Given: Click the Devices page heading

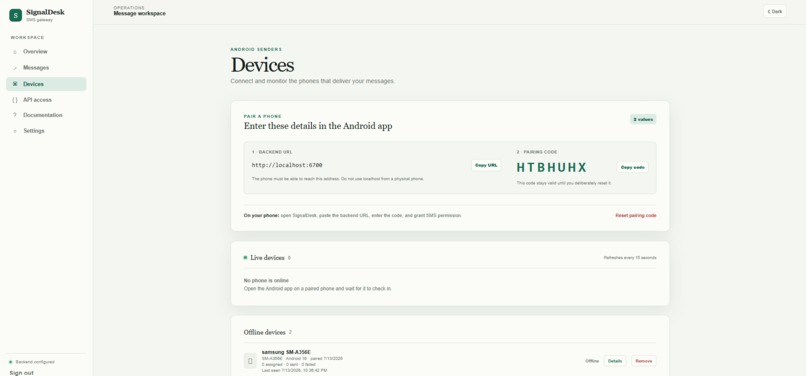Looking at the screenshot, I should click(x=262, y=65).
